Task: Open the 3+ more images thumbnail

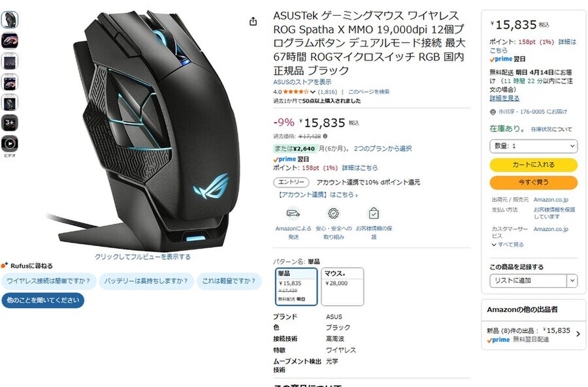Action: point(9,123)
